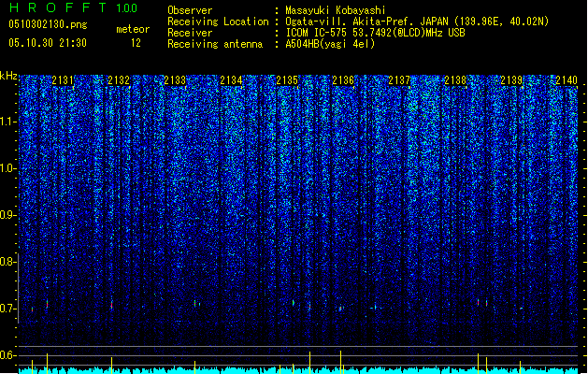The image size is (588, 374).
Task: Click the 2132 time marker
Action: coord(119,80)
